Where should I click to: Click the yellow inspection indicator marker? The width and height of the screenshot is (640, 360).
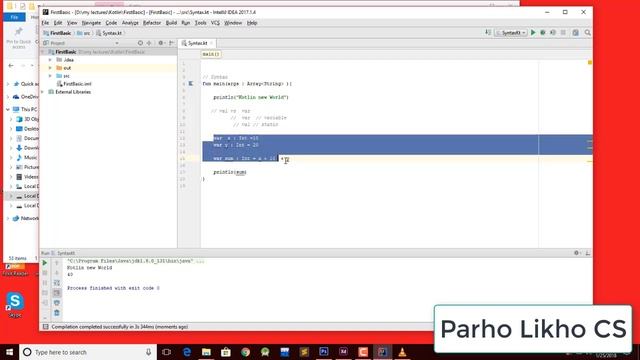click(589, 62)
